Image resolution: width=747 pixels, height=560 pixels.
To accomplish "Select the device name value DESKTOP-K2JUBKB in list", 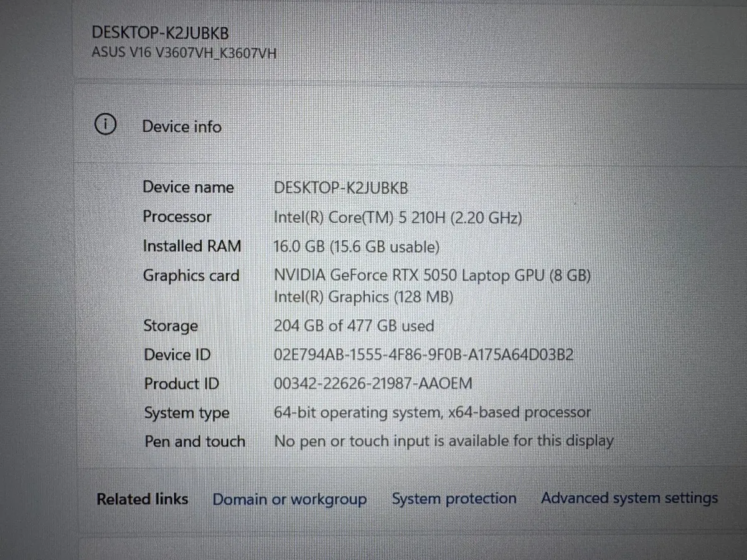I will point(341,188).
